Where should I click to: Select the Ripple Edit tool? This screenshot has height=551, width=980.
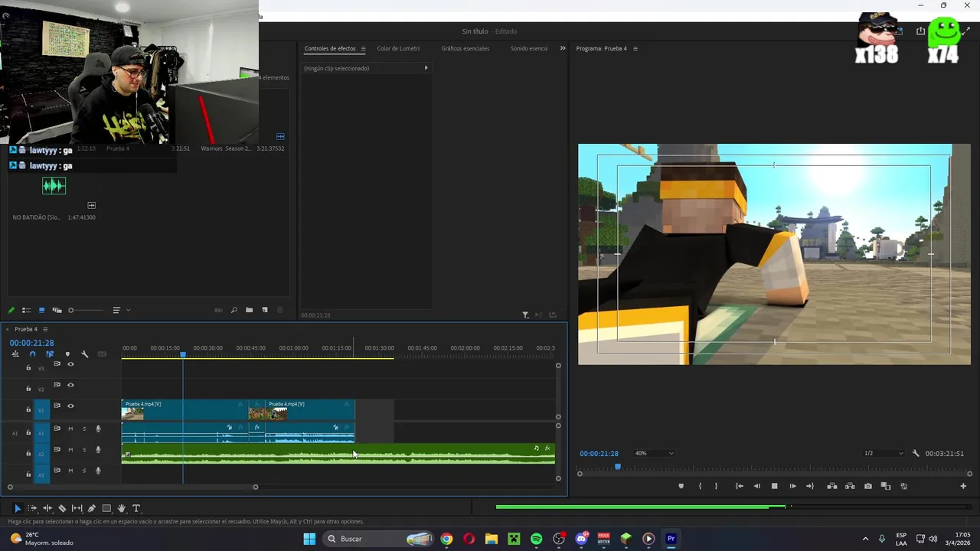click(x=47, y=508)
